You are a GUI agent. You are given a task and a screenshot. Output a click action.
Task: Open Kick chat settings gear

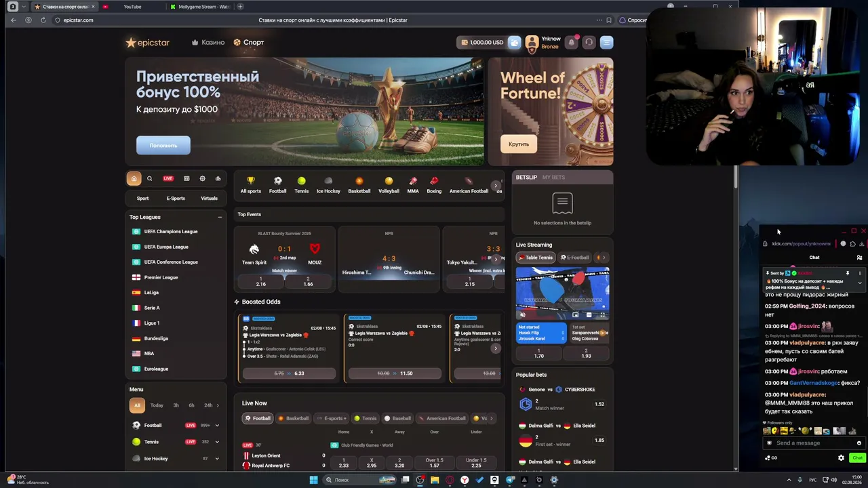841,457
